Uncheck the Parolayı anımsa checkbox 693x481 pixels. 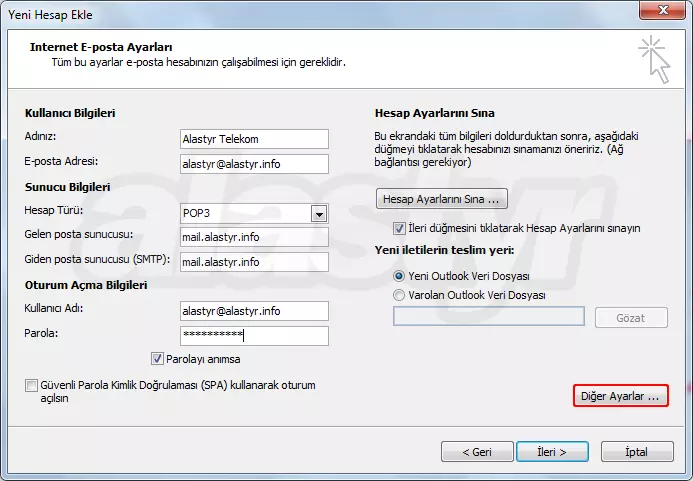click(x=157, y=359)
